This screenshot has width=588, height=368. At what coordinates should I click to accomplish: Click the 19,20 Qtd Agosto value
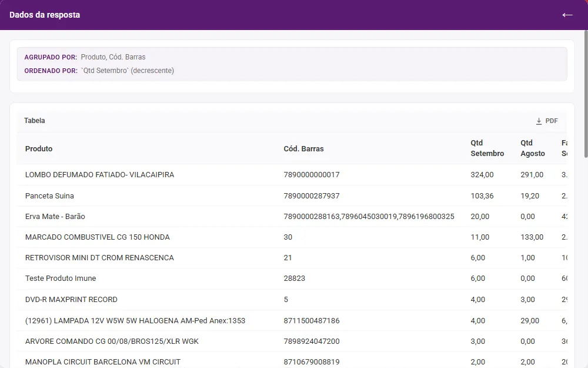[530, 195]
